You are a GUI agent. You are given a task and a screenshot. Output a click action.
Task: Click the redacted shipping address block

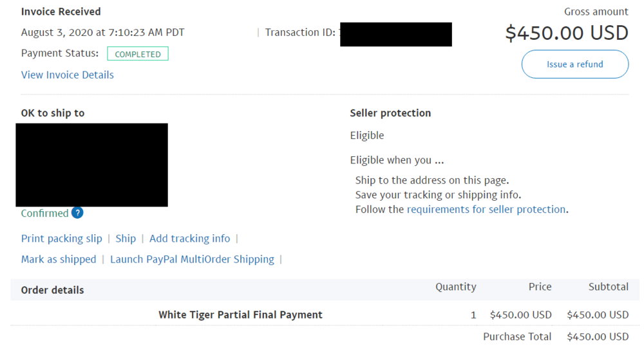91,165
